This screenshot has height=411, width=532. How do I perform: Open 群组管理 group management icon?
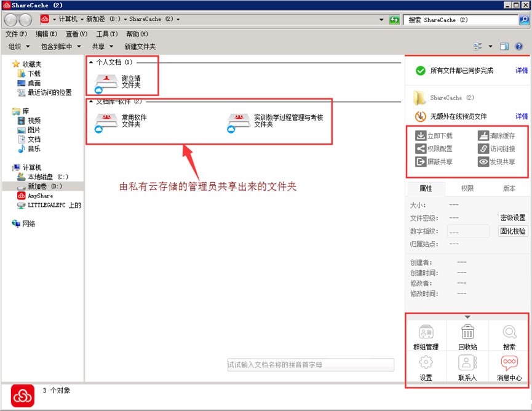[x=426, y=332]
